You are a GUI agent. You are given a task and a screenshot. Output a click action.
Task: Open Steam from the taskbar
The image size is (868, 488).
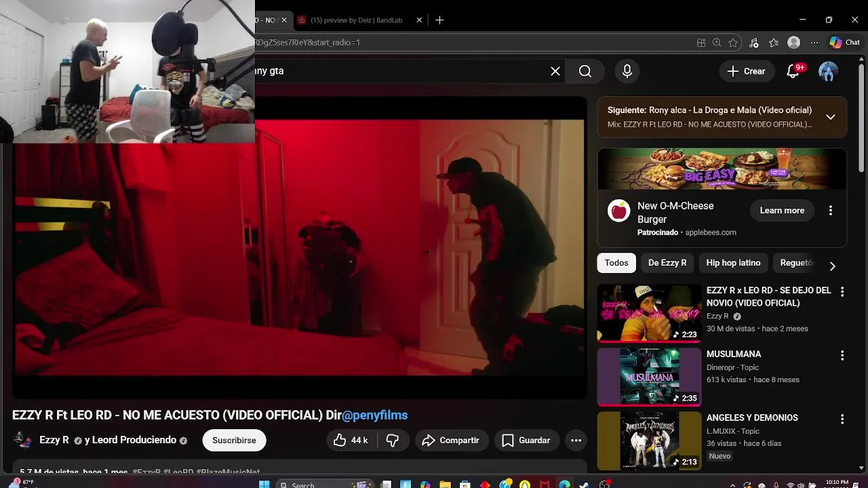click(584, 484)
